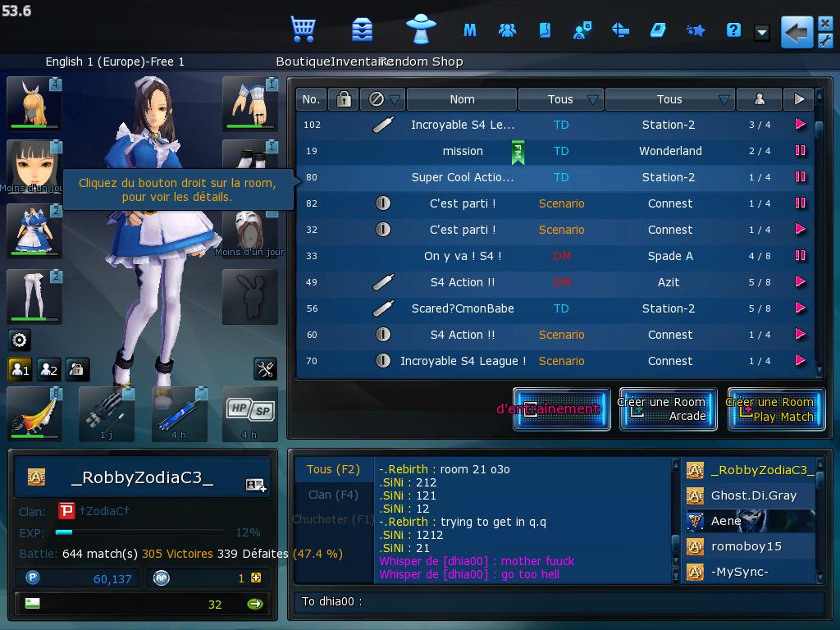Viewport: 840px width, 630px height.
Task: Select the gloves item slot
Action: tap(250, 103)
